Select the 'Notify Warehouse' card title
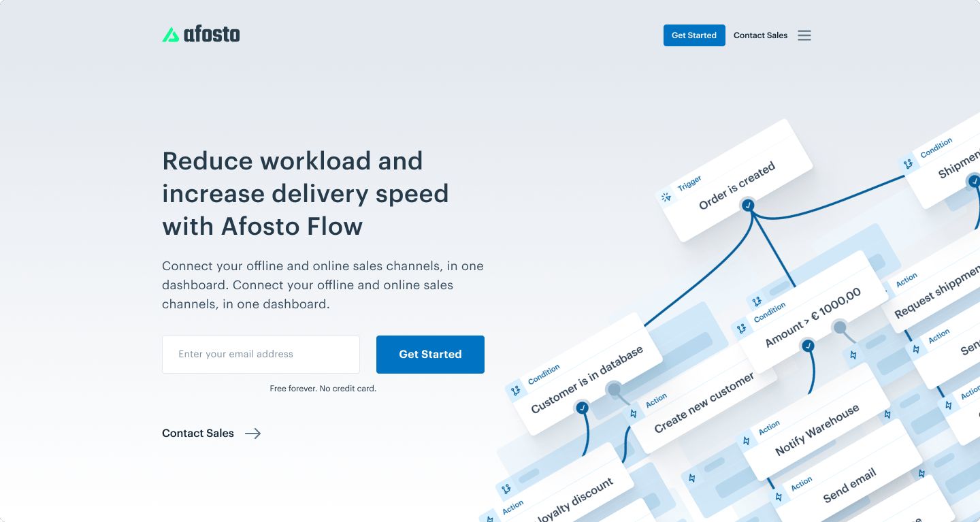This screenshot has height=522, width=980. [x=817, y=430]
